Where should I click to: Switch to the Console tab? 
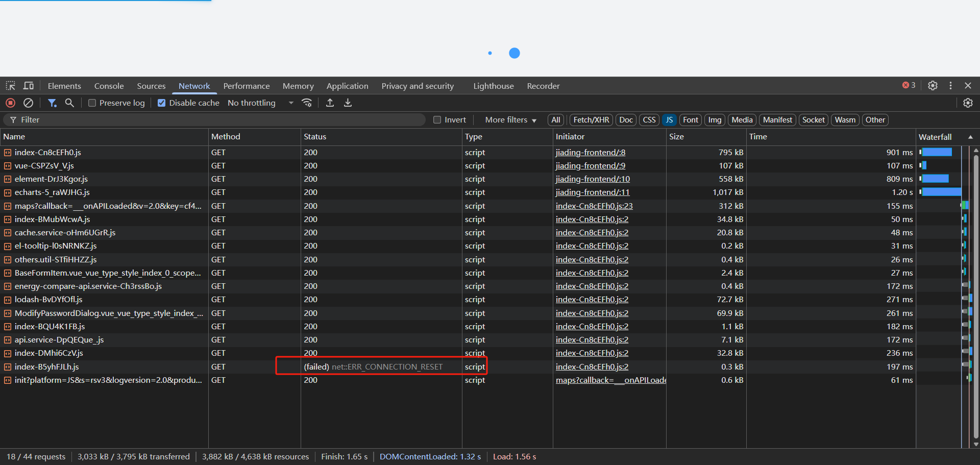pyautogui.click(x=108, y=86)
